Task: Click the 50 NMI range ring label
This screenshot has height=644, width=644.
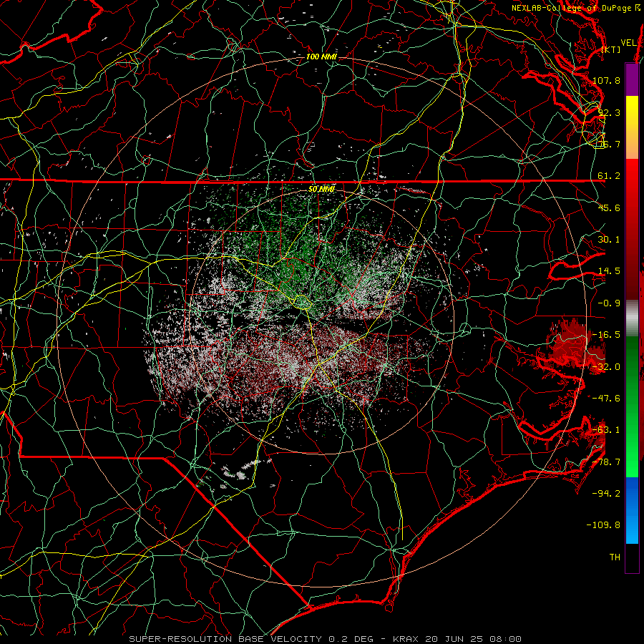Action: click(x=321, y=189)
